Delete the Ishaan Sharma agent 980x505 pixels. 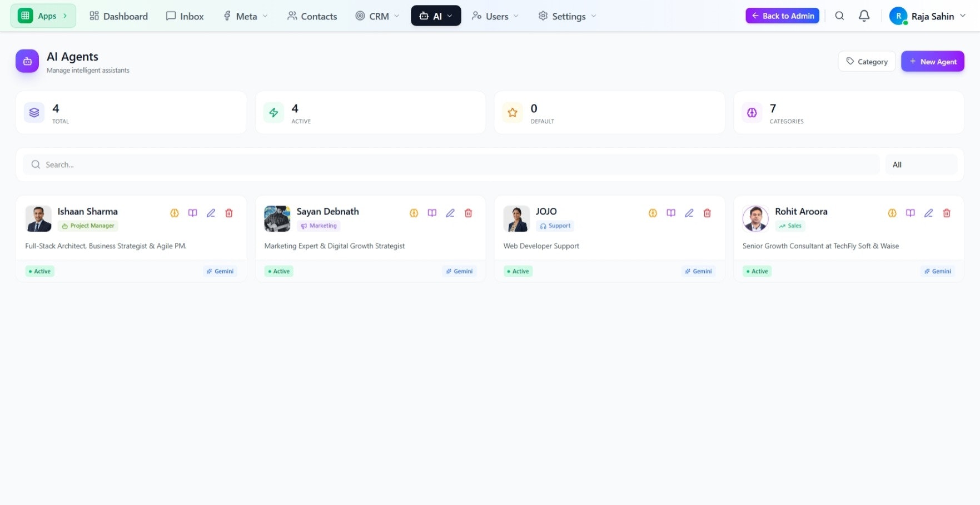coord(229,213)
